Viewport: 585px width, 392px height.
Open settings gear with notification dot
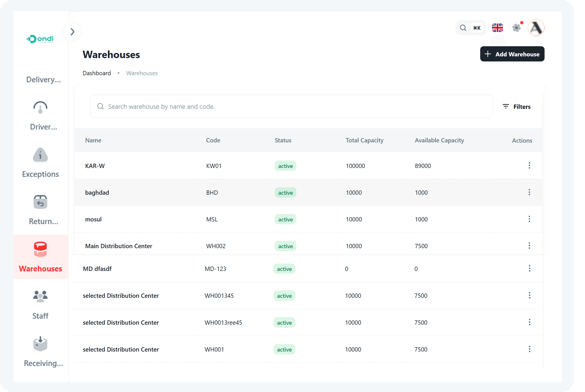coord(516,27)
